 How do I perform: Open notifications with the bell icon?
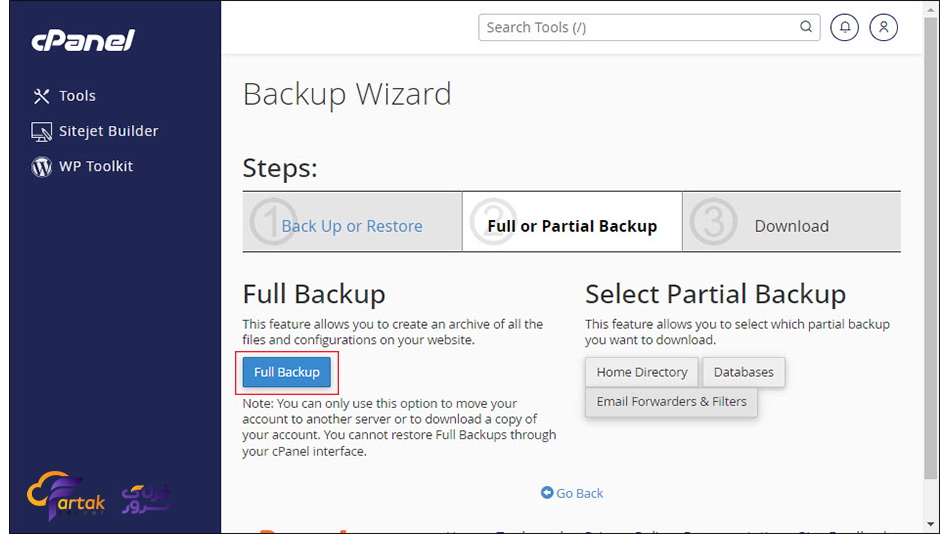[845, 28]
